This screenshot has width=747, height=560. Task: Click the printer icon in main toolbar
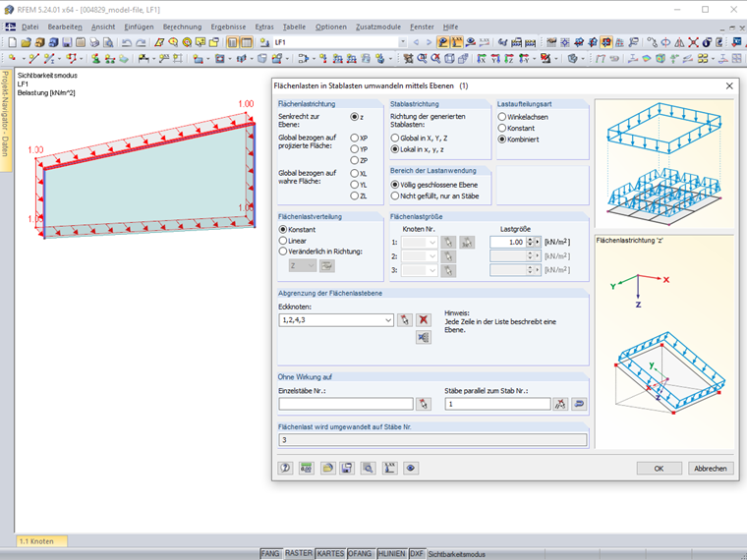click(x=94, y=43)
